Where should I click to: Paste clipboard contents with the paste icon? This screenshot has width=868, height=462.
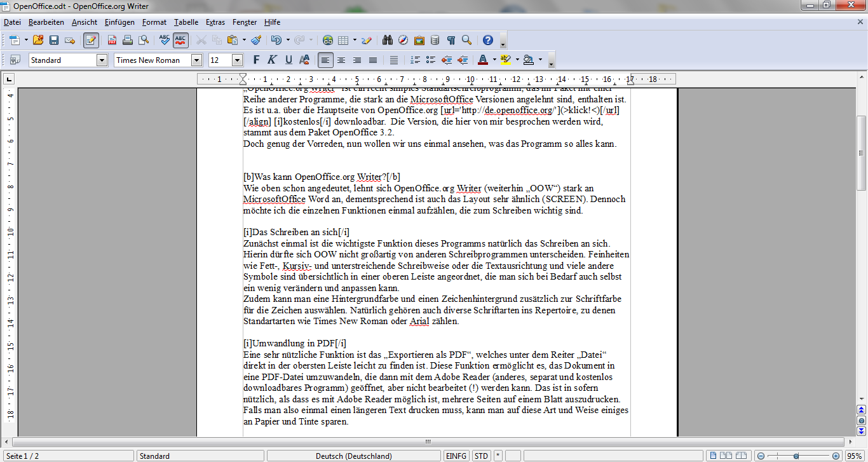point(232,40)
